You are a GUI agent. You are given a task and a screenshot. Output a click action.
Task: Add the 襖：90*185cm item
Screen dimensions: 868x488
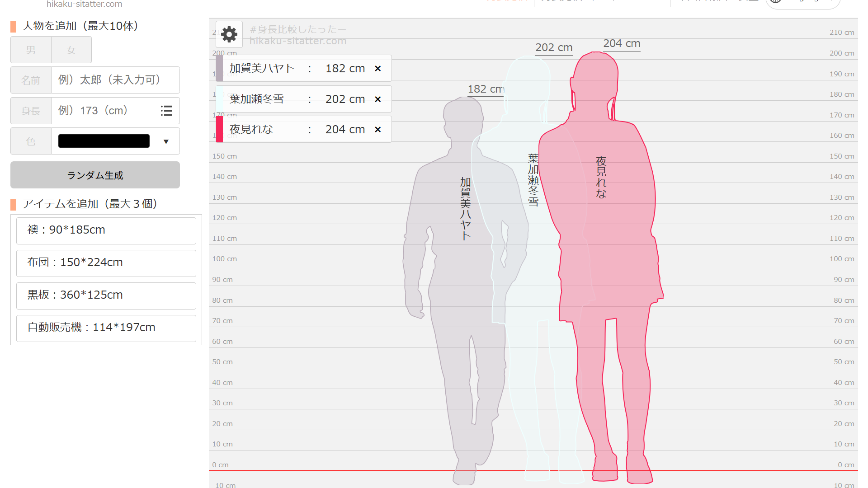pyautogui.click(x=106, y=230)
